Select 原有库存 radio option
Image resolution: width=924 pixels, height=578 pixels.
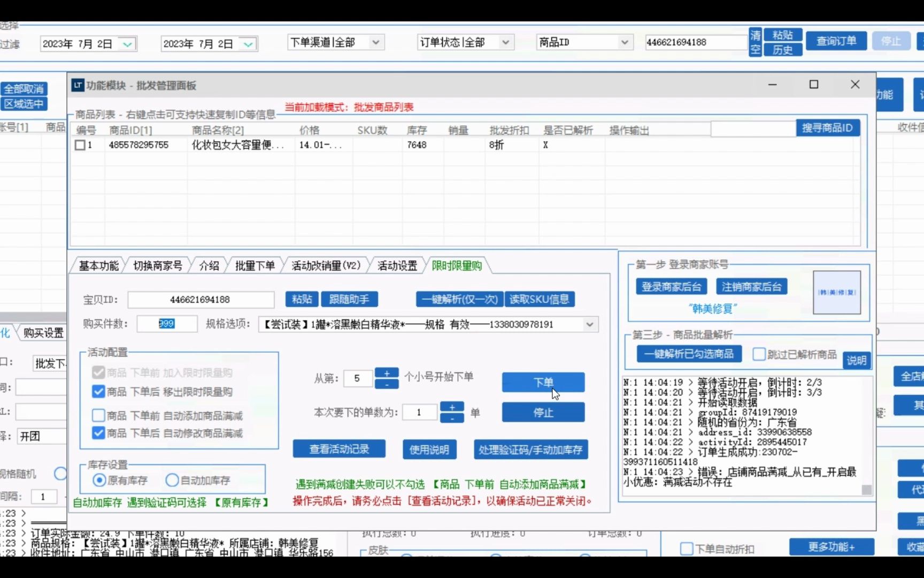[99, 480]
